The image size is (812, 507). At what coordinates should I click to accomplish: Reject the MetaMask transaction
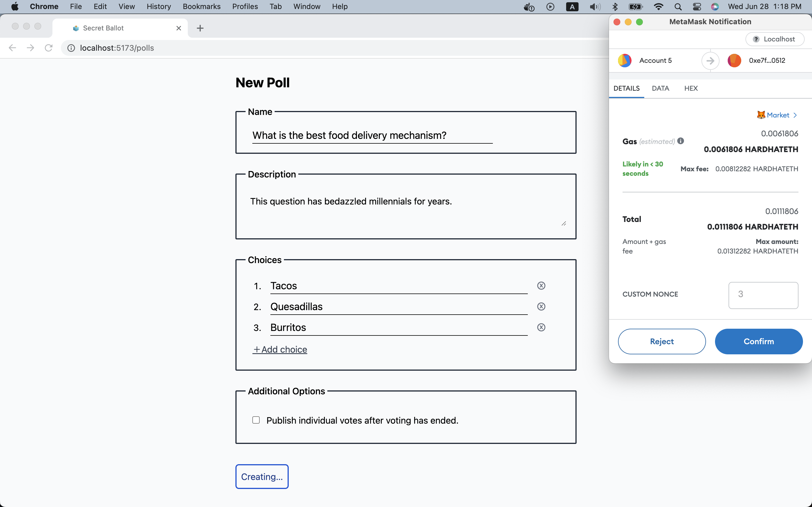pos(661,341)
